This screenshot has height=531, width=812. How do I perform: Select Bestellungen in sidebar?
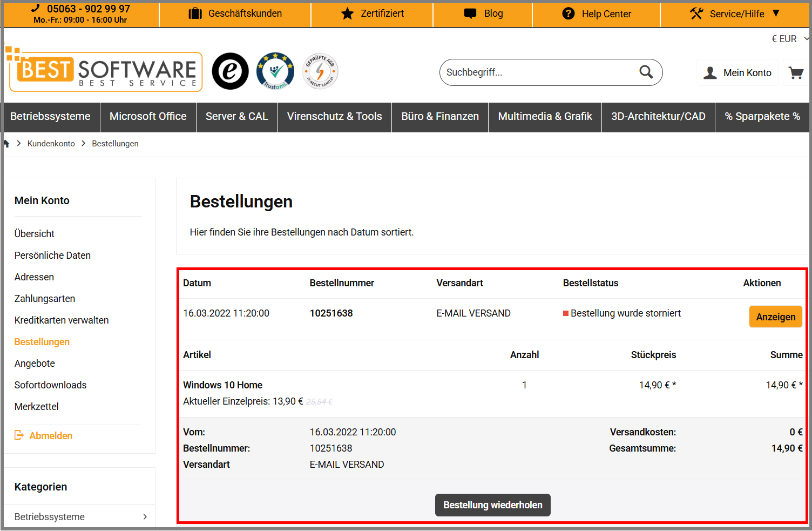tap(42, 342)
